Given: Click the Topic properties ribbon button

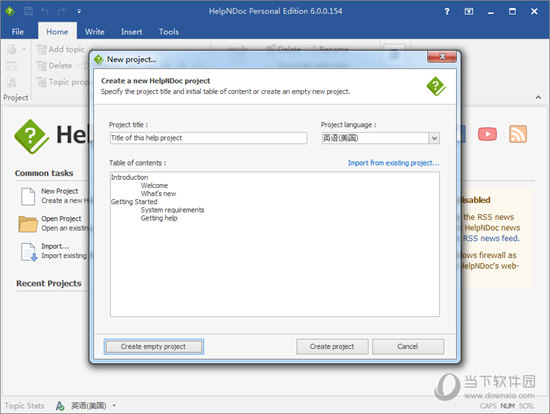Looking at the screenshot, I should coord(62,82).
